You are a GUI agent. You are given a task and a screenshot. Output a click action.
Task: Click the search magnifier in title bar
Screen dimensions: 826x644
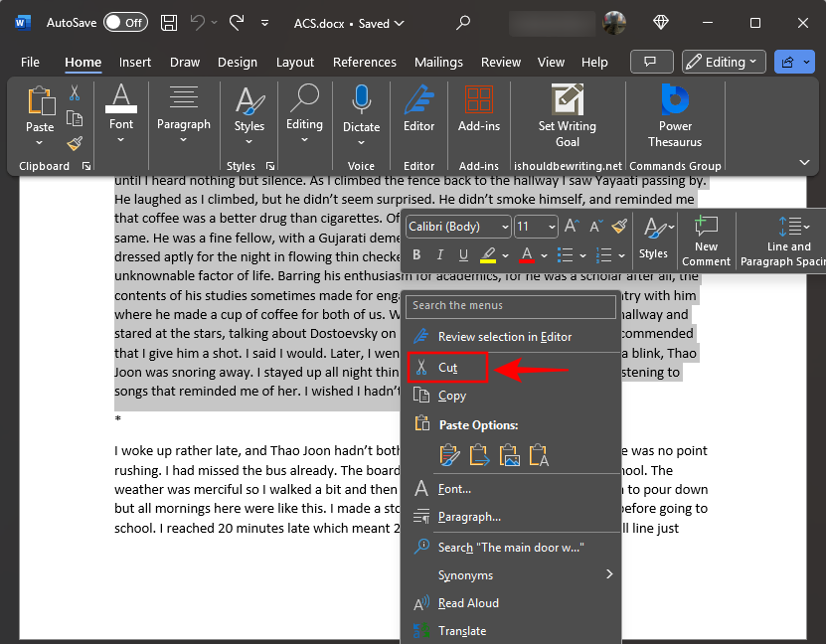[x=463, y=22]
